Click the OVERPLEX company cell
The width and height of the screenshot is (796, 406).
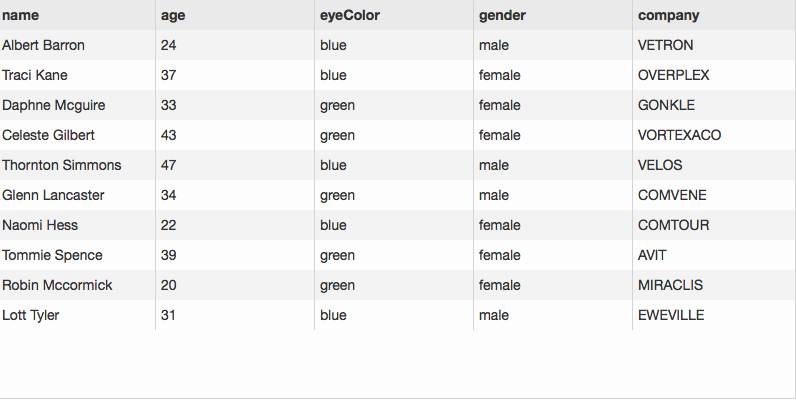(714, 75)
